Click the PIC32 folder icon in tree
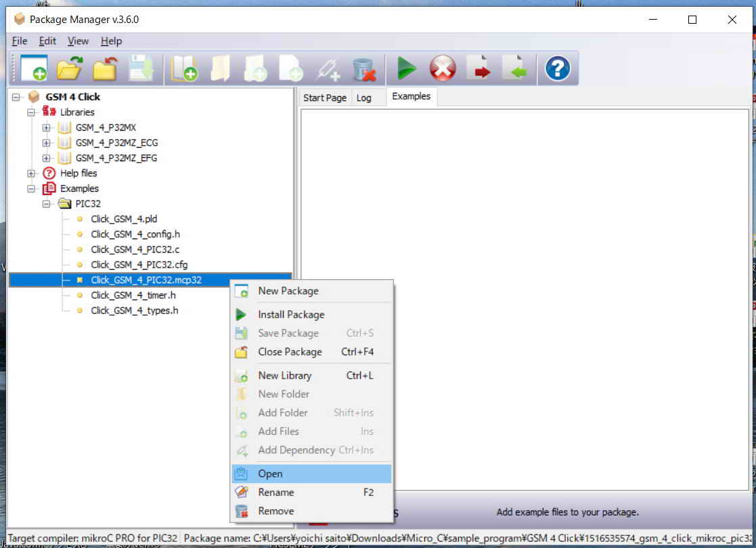This screenshot has height=548, width=756. (64, 204)
